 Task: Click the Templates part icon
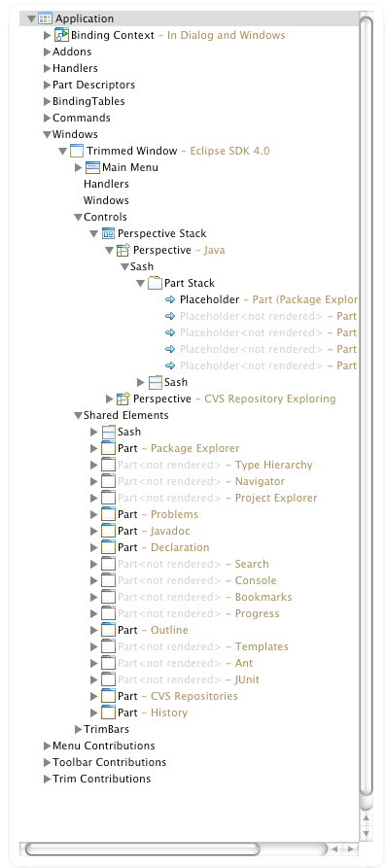(109, 646)
